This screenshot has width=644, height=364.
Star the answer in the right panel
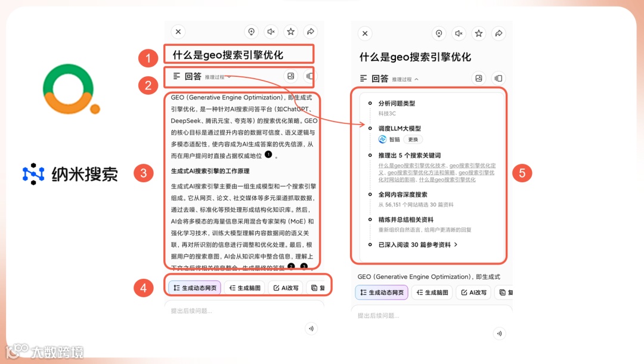point(478,33)
